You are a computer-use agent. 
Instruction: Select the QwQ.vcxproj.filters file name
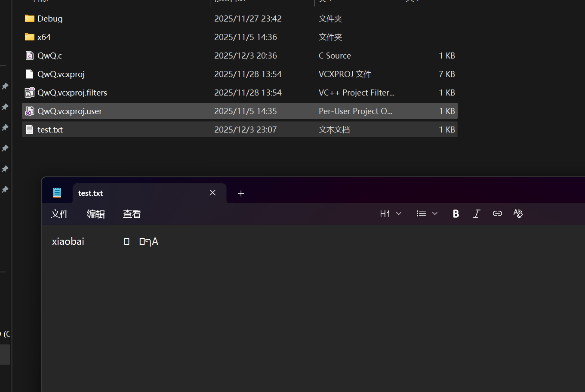pos(72,93)
